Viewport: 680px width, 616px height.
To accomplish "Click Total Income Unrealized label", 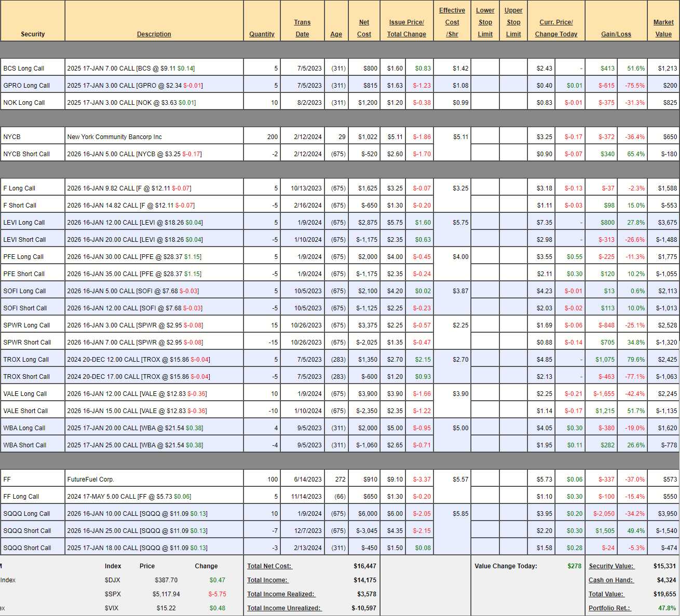I will [283, 608].
